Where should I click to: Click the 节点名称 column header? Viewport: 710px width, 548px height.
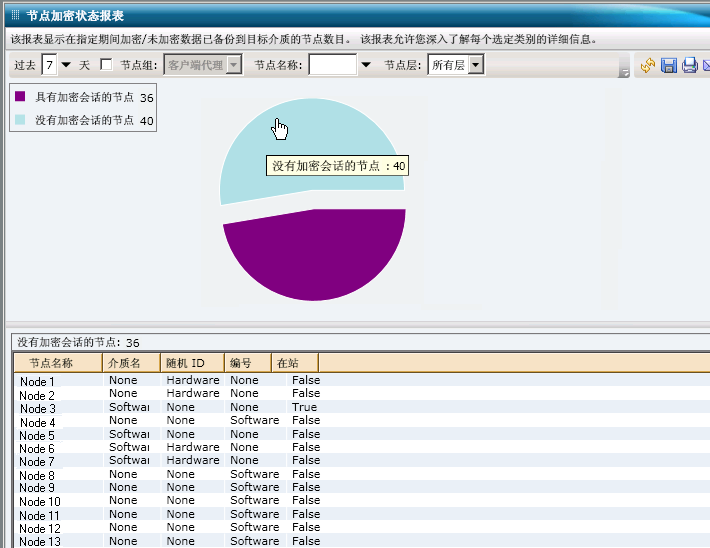click(51, 363)
